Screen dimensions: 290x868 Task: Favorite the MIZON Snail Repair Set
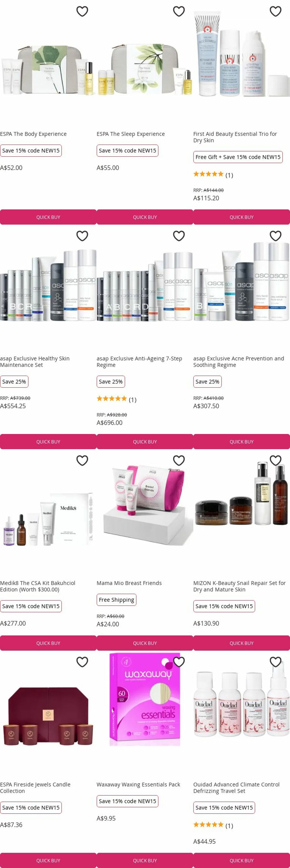[x=276, y=460]
